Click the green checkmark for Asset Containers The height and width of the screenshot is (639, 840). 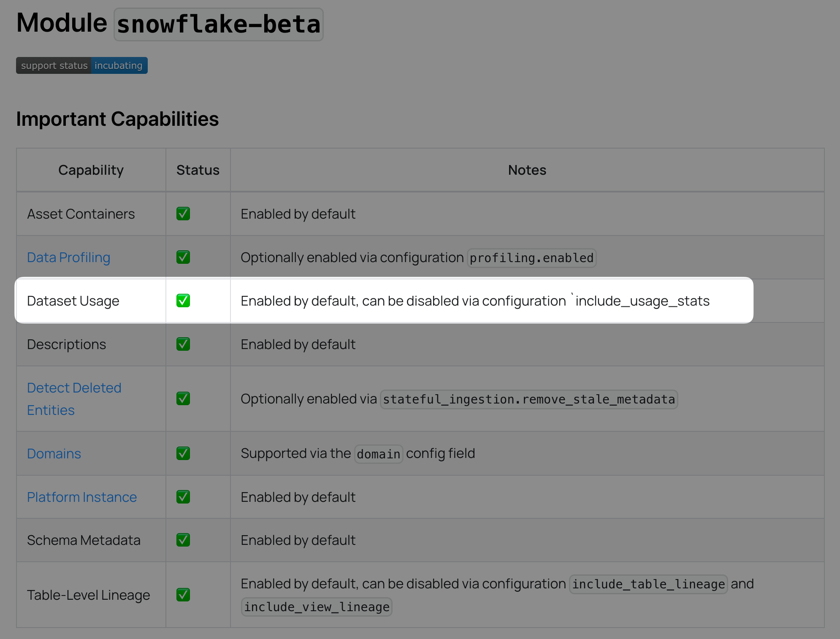pos(183,214)
